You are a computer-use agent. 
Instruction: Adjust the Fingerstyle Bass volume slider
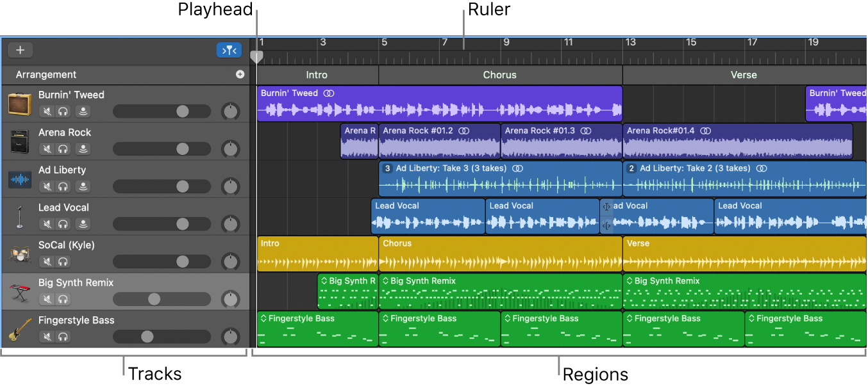[146, 336]
